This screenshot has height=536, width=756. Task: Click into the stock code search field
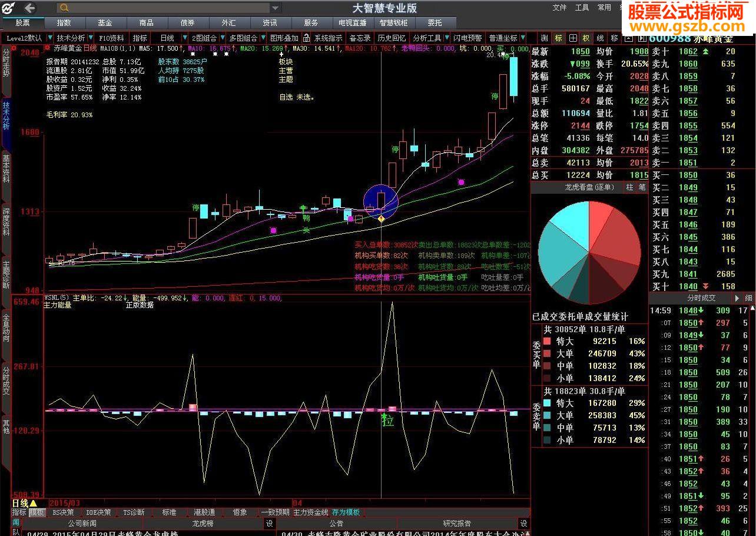pos(169,8)
